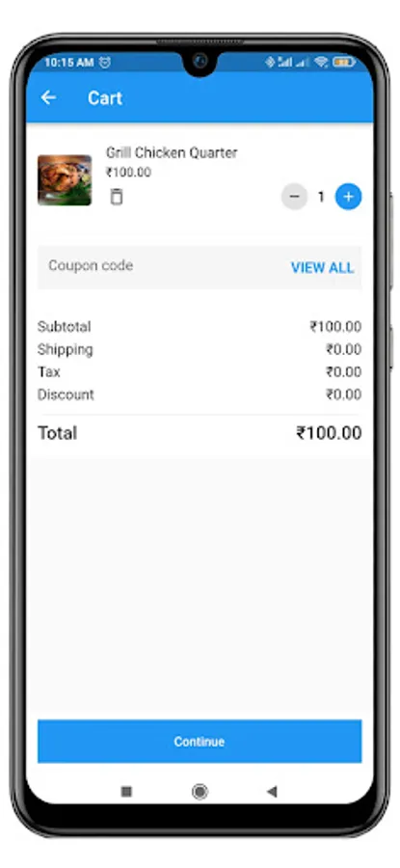Select the Grill Chicken Quarter item name
This screenshot has height=868, width=400.
tap(172, 152)
